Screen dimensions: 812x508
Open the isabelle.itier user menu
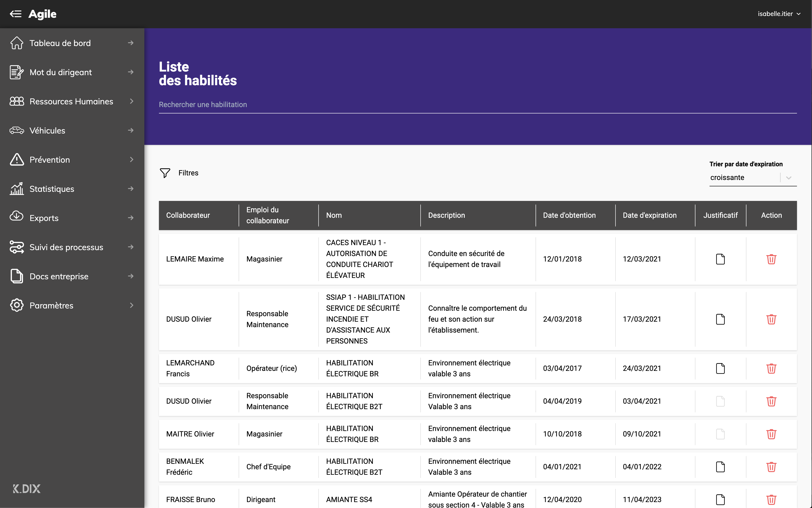(x=779, y=14)
